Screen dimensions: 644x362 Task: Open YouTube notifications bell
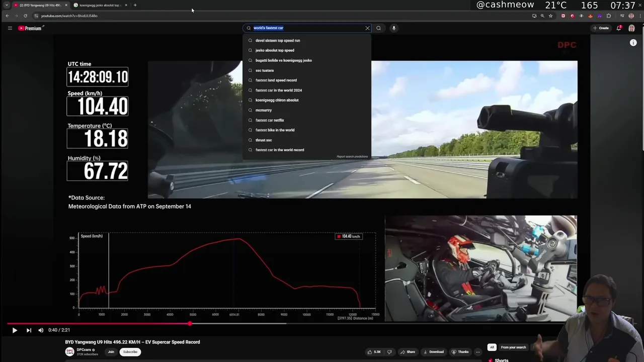click(619, 28)
